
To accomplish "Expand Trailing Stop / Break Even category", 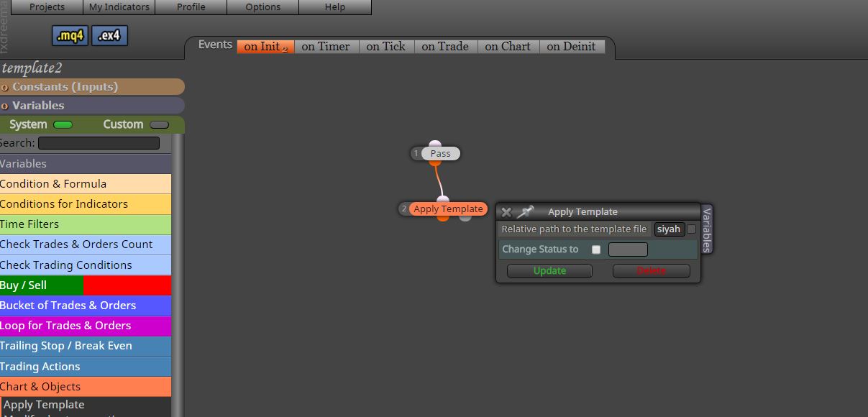I will (86, 346).
